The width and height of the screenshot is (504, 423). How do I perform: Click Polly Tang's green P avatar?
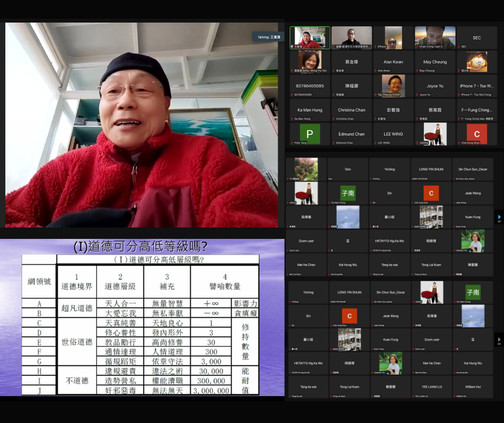pyautogui.click(x=309, y=134)
